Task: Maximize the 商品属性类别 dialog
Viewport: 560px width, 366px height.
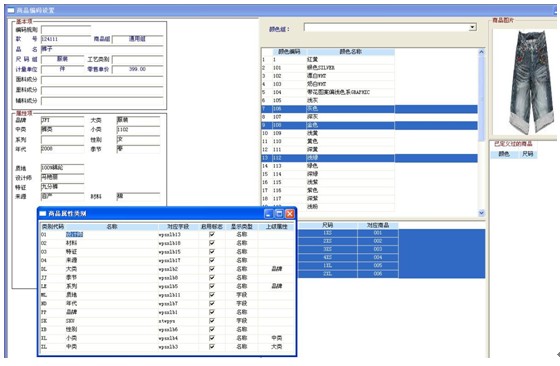Action: click(x=279, y=214)
